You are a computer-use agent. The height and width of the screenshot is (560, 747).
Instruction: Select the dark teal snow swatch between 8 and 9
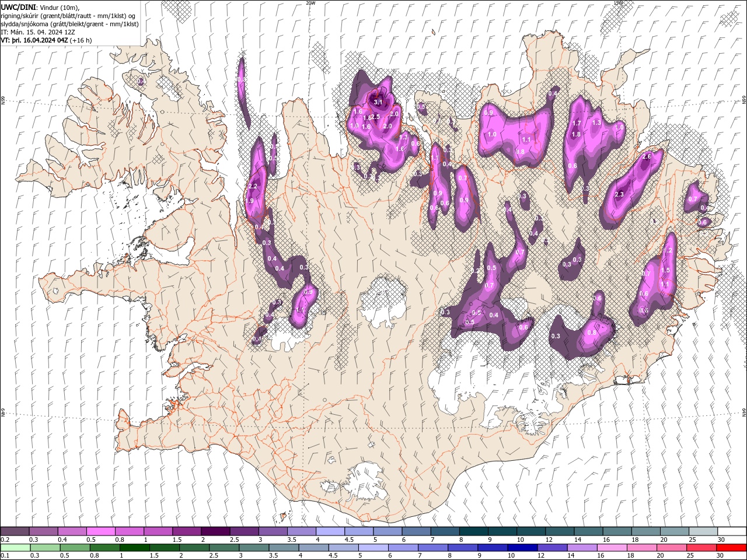[x=474, y=531]
